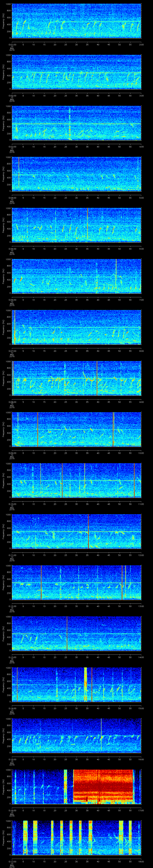Click the "0:12:00" start time label
The image size is (153, 868).
tap(12, 606)
